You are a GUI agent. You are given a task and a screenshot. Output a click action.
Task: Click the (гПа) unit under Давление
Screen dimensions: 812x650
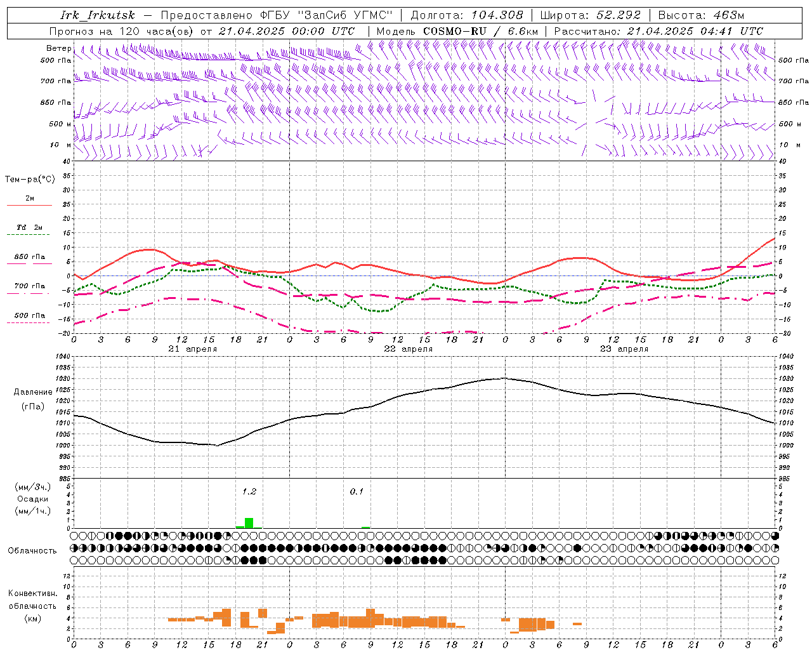[x=33, y=407]
